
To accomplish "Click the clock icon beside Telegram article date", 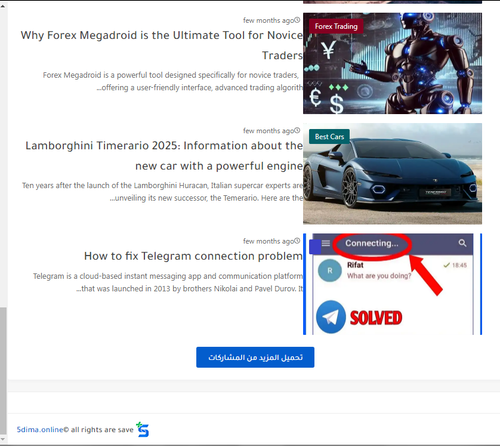I will pyautogui.click(x=297, y=241).
